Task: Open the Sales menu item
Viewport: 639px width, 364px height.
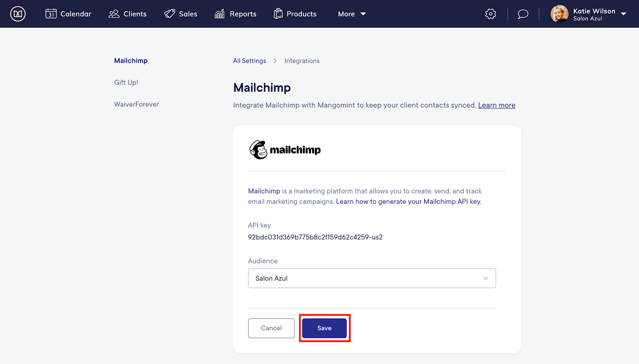Action: pyautogui.click(x=181, y=14)
